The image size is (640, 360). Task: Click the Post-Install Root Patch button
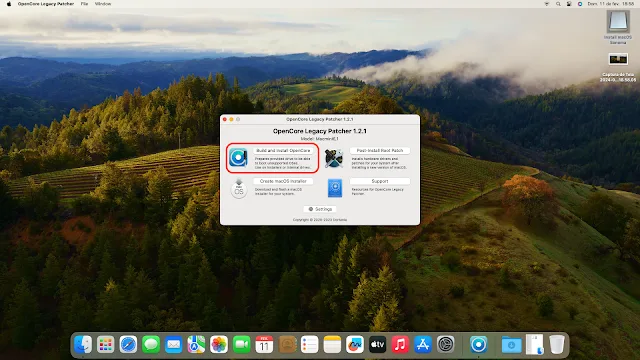pos(380,151)
